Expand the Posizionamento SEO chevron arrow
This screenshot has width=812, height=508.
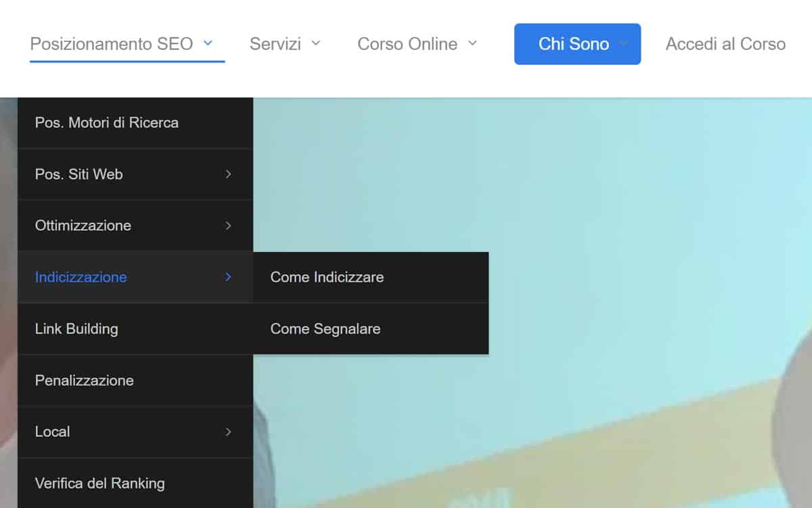[208, 43]
